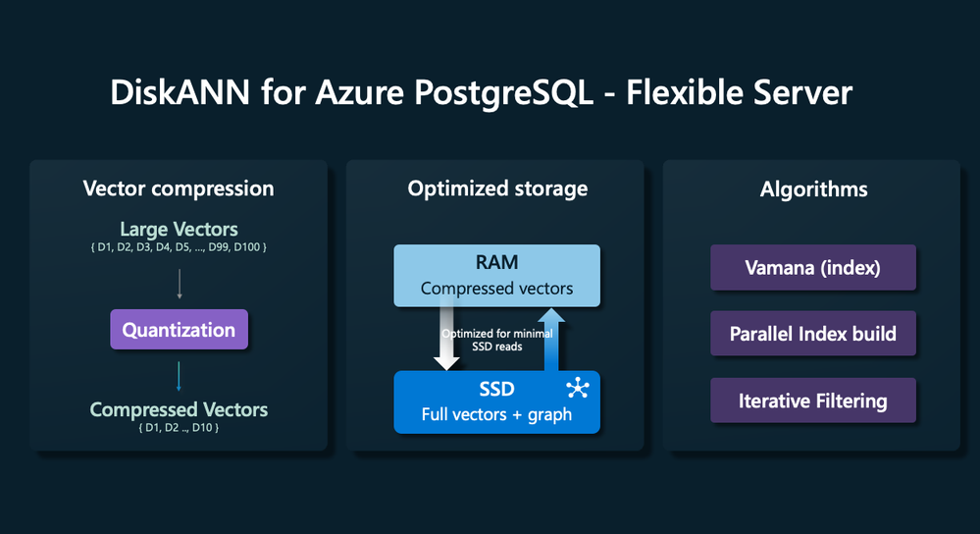The height and width of the screenshot is (534, 980).
Task: Click the Algorithms heading
Action: click(x=814, y=188)
